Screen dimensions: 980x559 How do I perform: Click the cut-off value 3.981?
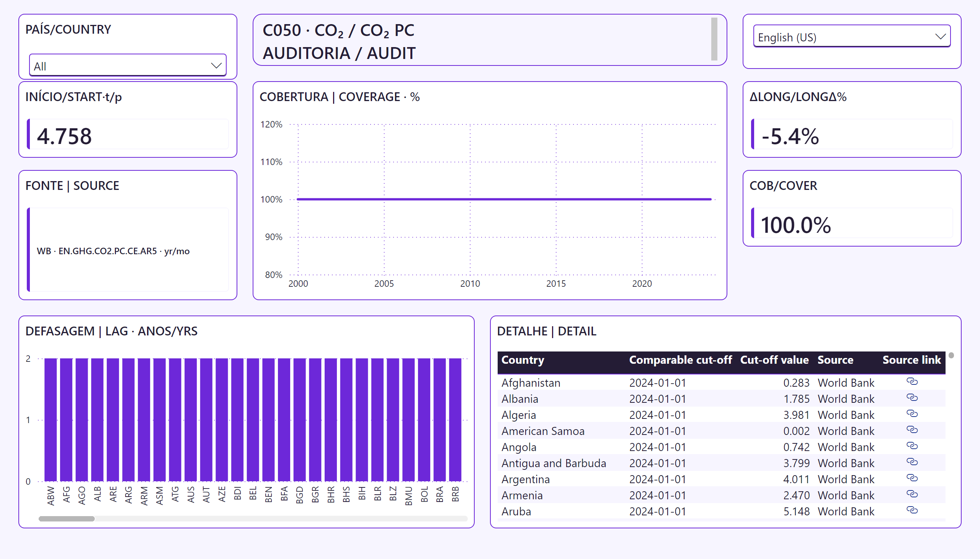coord(796,415)
